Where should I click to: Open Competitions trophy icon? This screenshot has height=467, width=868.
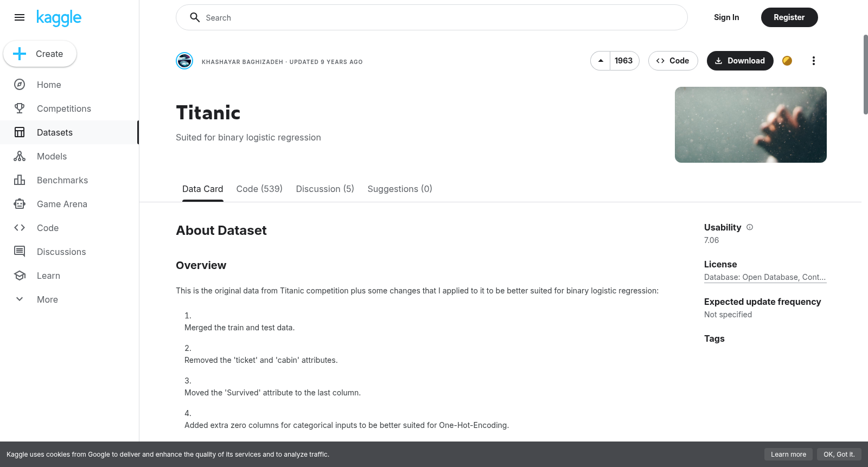20,108
